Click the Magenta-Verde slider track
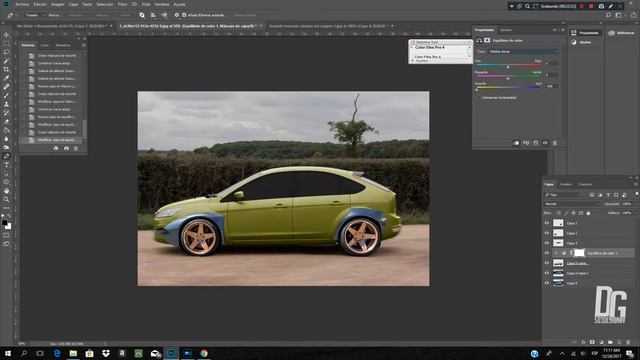Screen dimensions: 640x360 pyautogui.click(x=509, y=76)
